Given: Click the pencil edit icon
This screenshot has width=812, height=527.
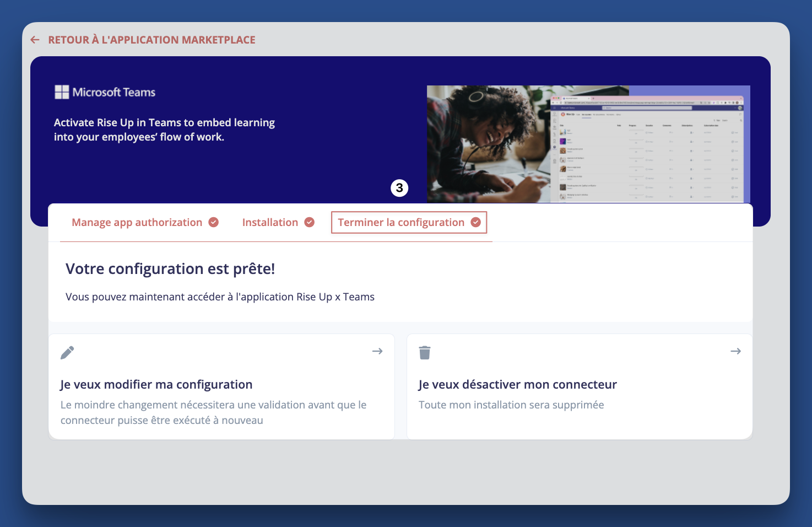Looking at the screenshot, I should tap(67, 352).
